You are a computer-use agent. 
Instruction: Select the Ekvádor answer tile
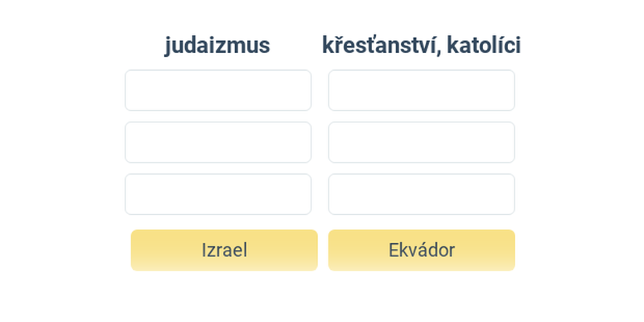click(x=421, y=250)
